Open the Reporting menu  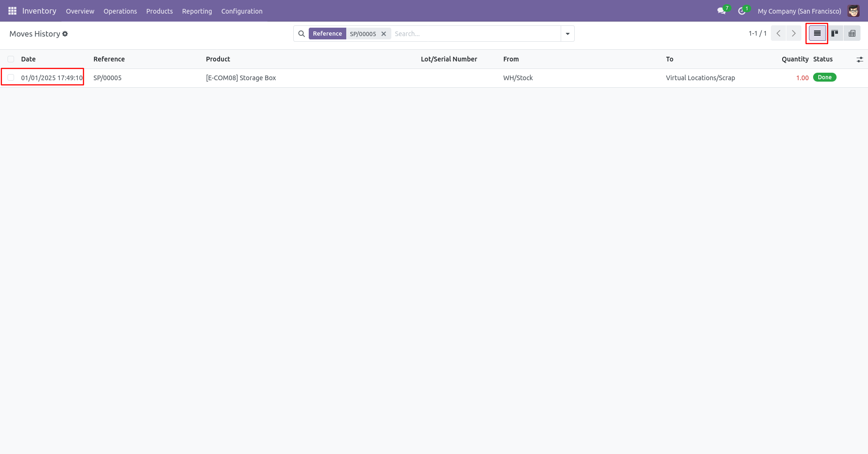click(197, 11)
